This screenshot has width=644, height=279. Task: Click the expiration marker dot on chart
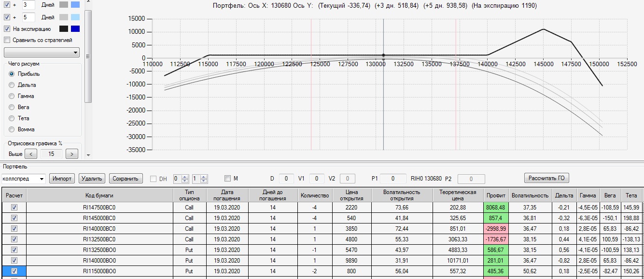[x=383, y=55]
